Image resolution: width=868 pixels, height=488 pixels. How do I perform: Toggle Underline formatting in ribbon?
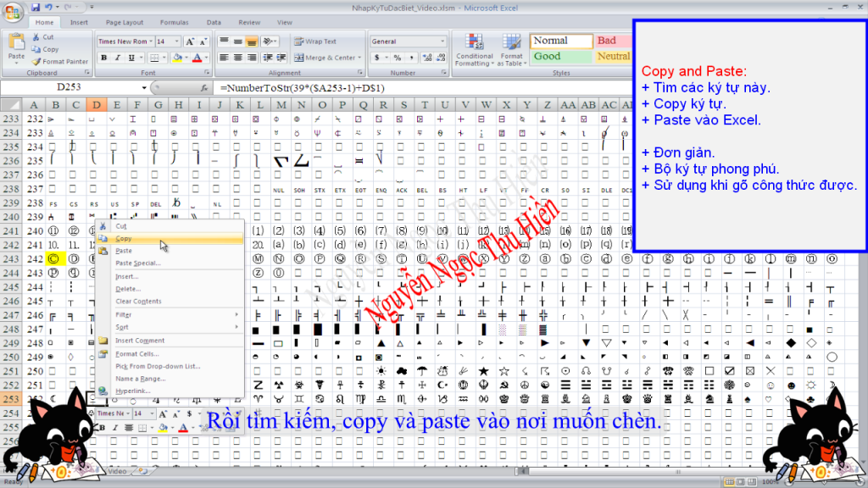(x=131, y=58)
